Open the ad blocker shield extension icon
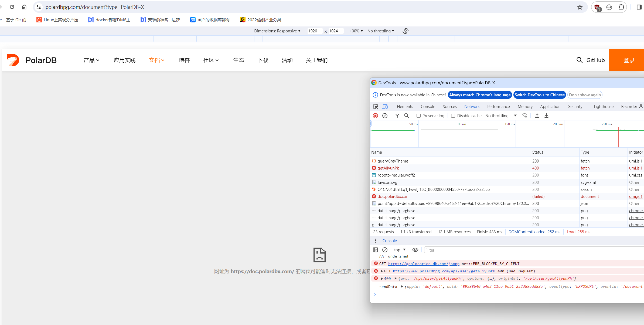 [x=597, y=8]
